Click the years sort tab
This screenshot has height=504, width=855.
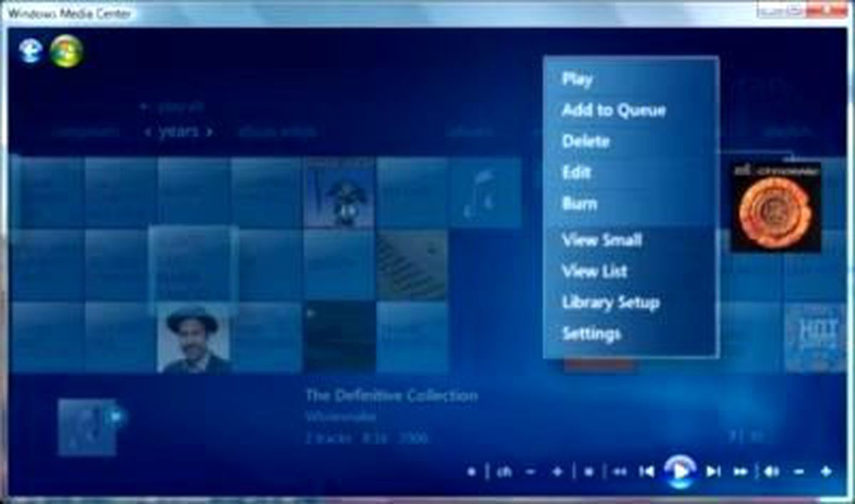177,132
